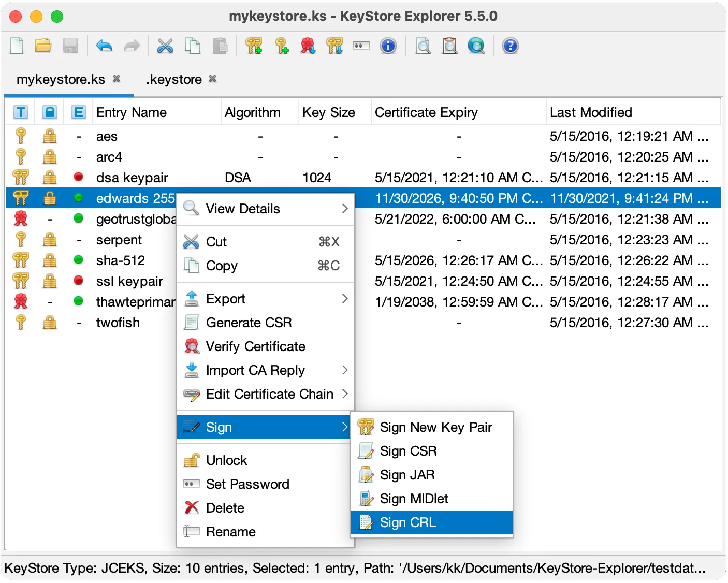The width and height of the screenshot is (728, 583).
Task: Click the Redo arrow in toolbar
Action: [132, 46]
